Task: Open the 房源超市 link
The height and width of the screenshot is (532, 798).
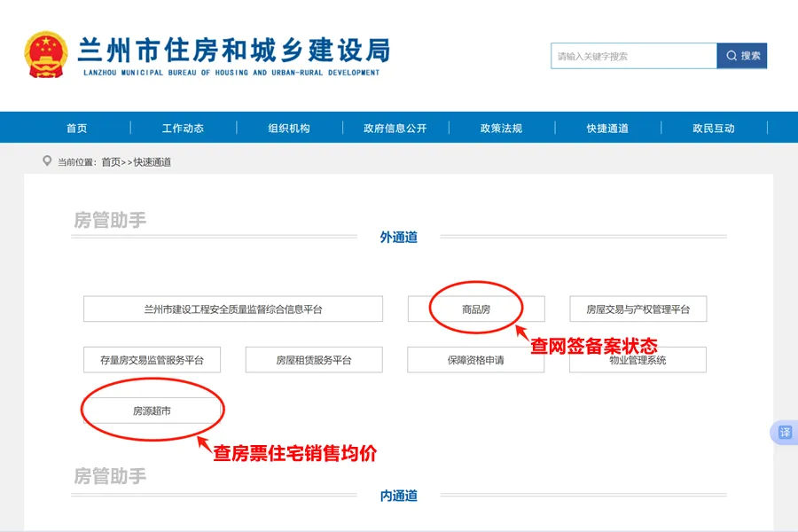Action: (152, 411)
